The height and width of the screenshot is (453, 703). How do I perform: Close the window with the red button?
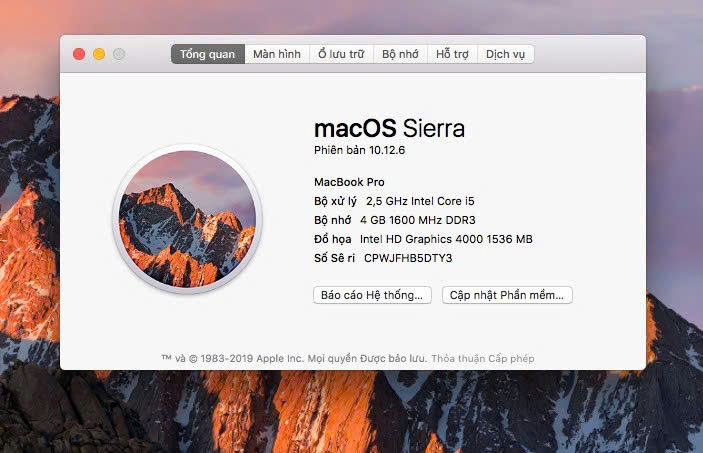point(79,54)
